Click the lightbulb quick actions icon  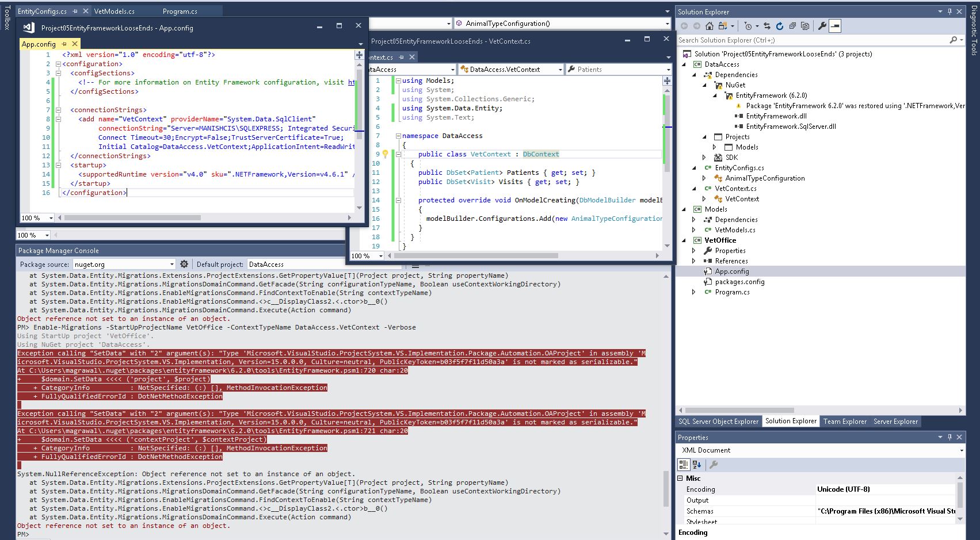[386, 154]
